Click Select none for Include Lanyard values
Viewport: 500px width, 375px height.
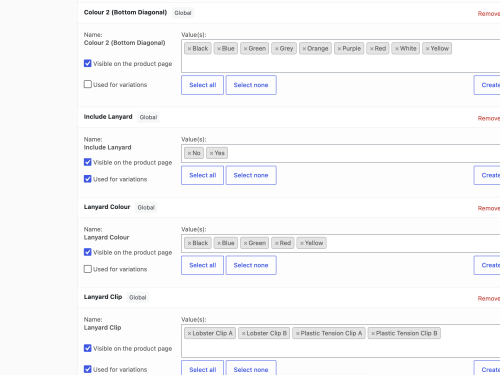click(251, 175)
